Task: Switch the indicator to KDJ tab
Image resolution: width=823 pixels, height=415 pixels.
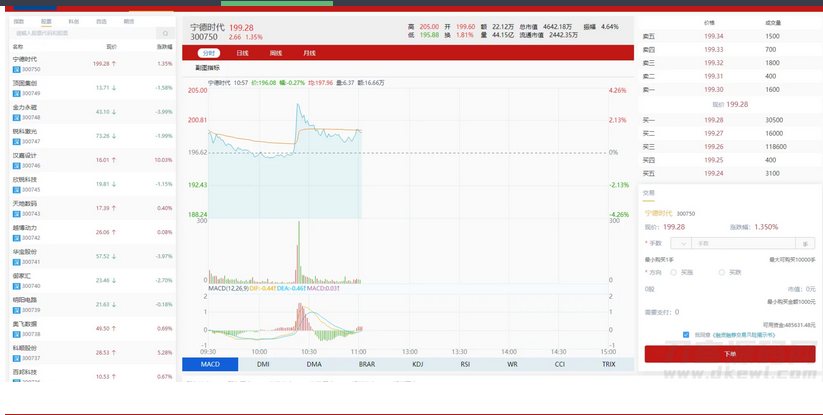Action: (x=418, y=365)
